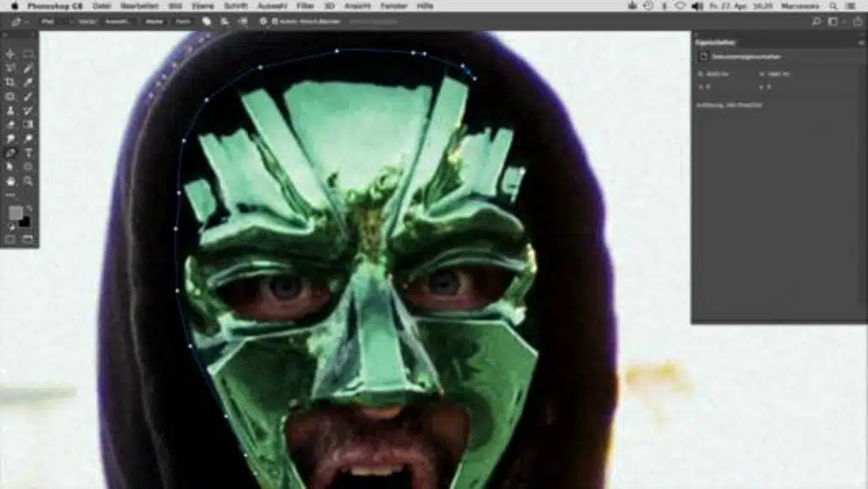Select the Move tool
The width and height of the screenshot is (868, 489).
coord(10,54)
